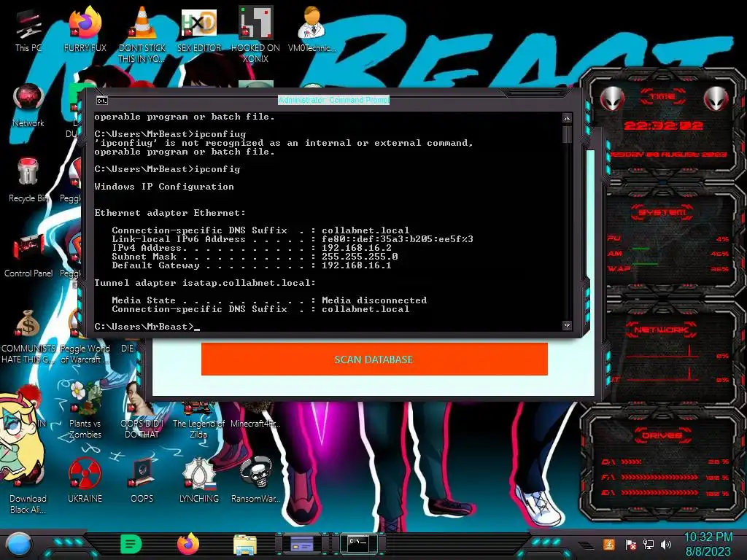The image size is (747, 560).
Task: Click the left alien head in TIME gadget
Action: coord(612,98)
